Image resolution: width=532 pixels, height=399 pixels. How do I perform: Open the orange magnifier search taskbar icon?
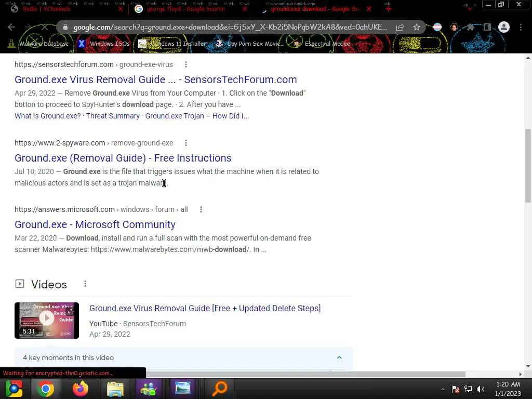point(220,389)
